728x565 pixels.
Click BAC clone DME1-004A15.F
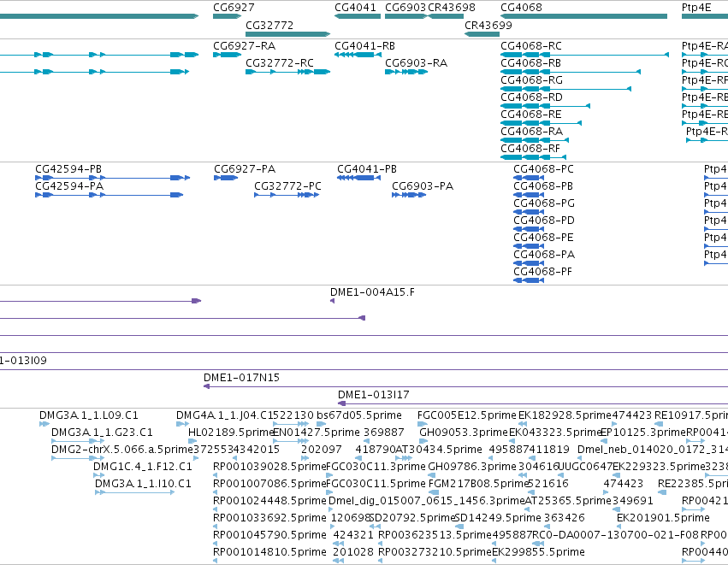point(333,301)
